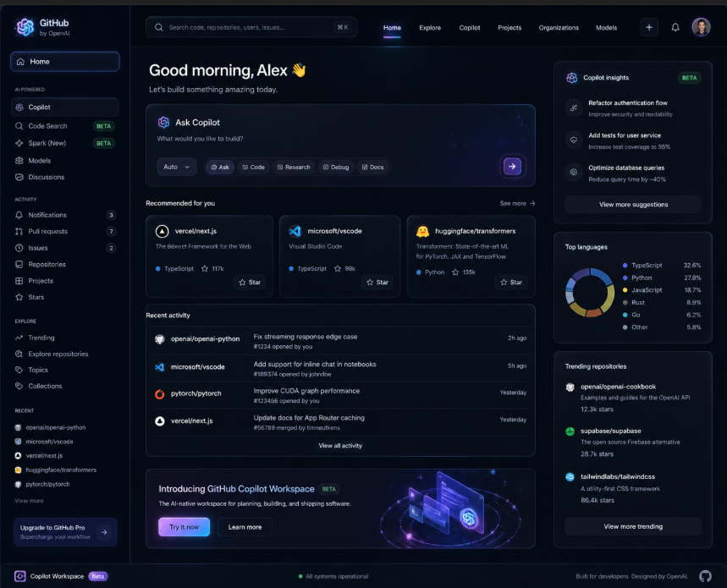Open Issues in the sidebar
The image size is (727, 588).
point(65,248)
